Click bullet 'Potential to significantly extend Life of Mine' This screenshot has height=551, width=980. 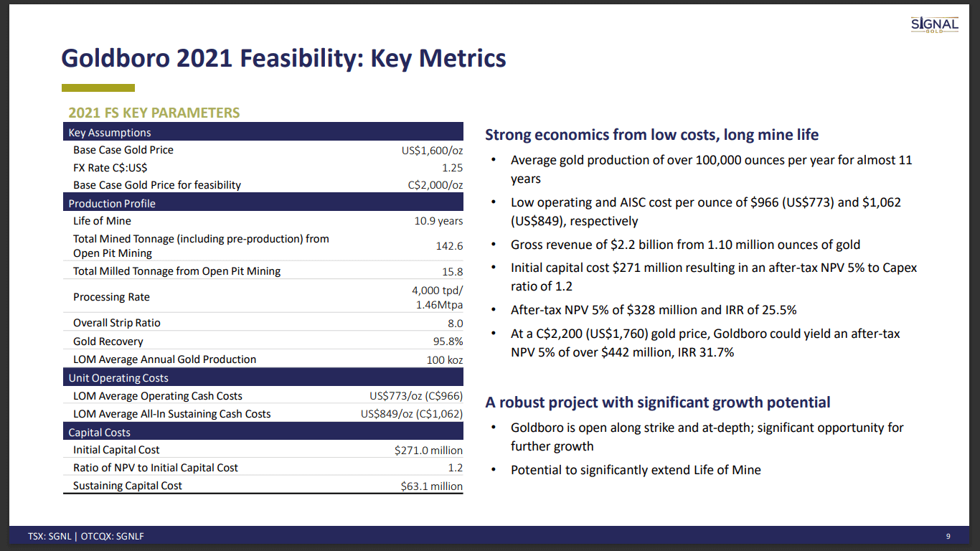click(636, 470)
